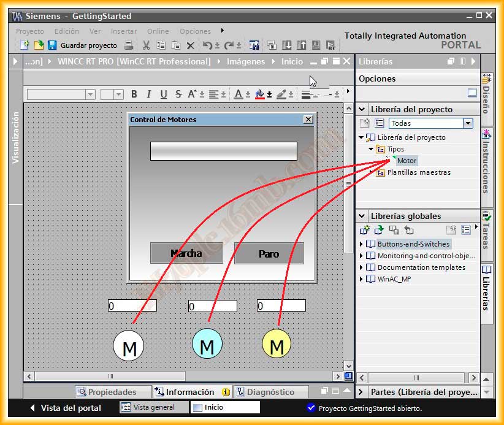The width and height of the screenshot is (504, 425).
Task: Click the Delete X icon in toolbar
Action: [190, 45]
